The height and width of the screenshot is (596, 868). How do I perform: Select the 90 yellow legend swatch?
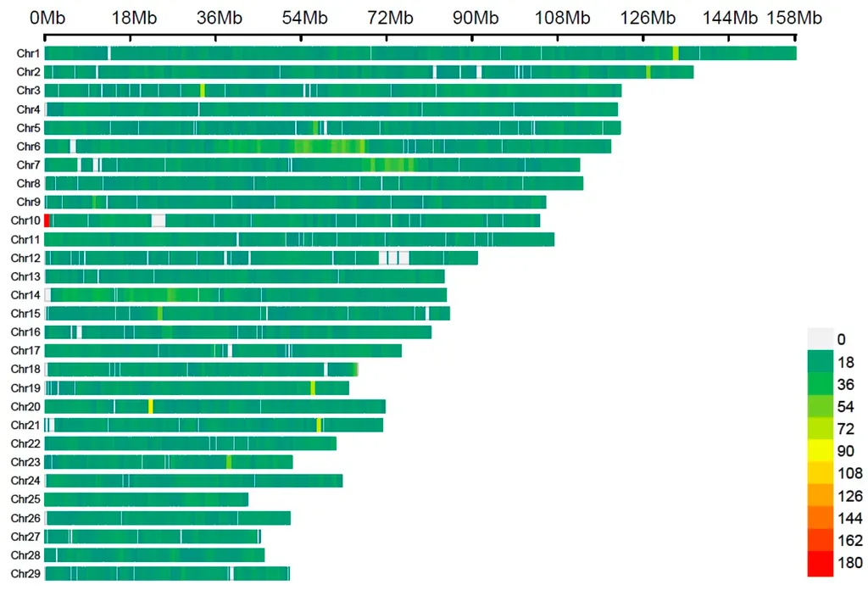point(820,451)
